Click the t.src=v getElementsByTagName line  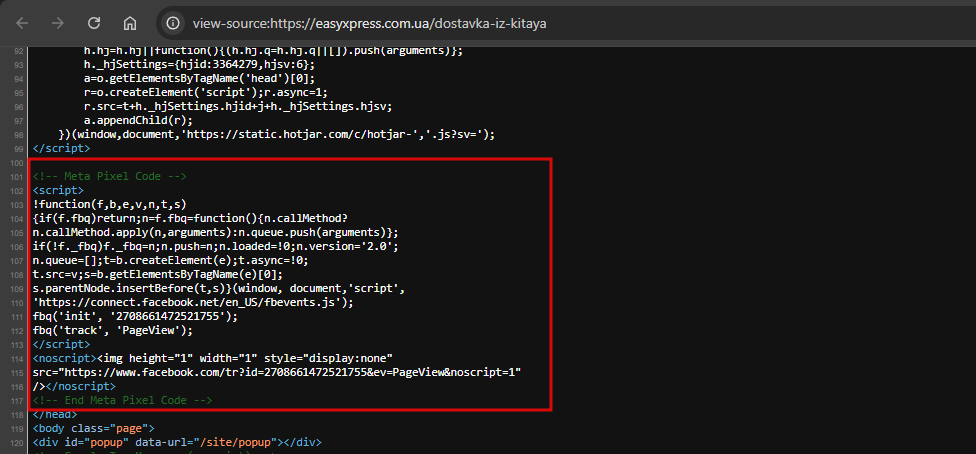tap(158, 275)
